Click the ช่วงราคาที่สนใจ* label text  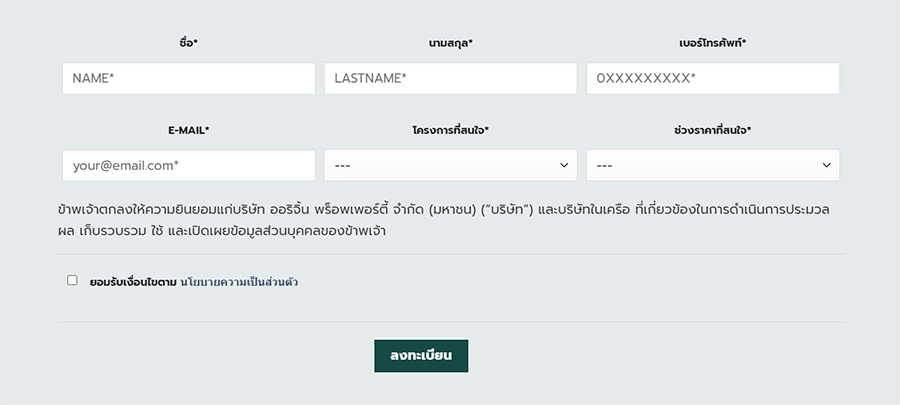click(x=712, y=130)
